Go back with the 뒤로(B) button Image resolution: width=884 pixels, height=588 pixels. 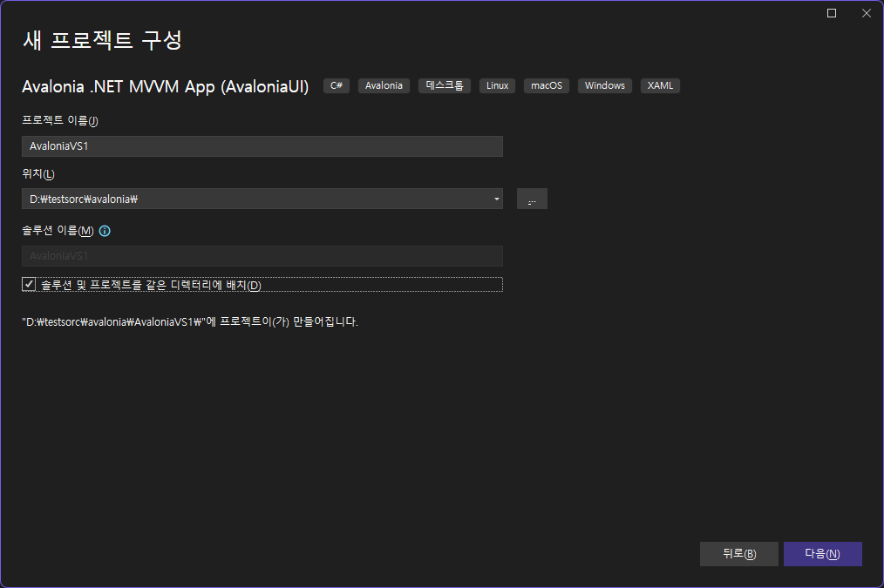pyautogui.click(x=738, y=554)
